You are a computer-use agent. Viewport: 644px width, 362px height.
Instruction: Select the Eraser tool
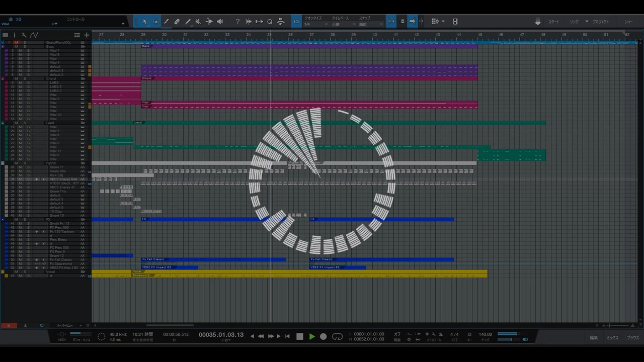[x=177, y=22]
